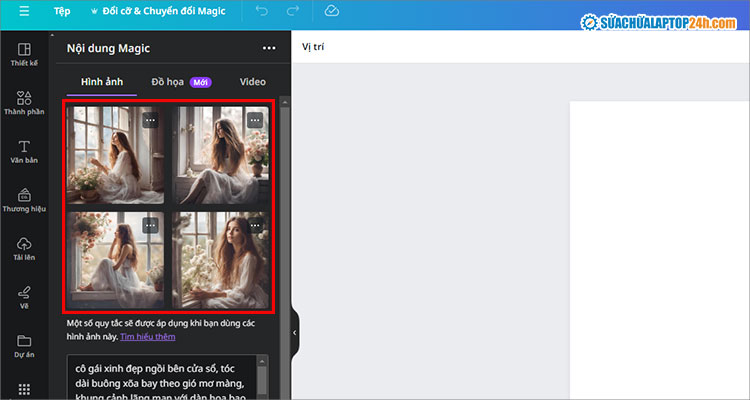Click the redo arrow
Image resolution: width=750 pixels, height=400 pixels.
click(293, 11)
